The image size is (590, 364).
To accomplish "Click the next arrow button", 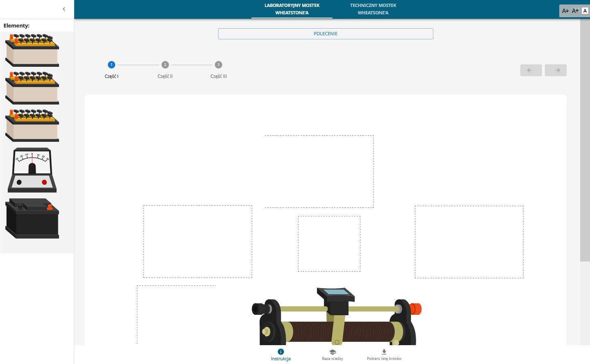I will click(556, 71).
